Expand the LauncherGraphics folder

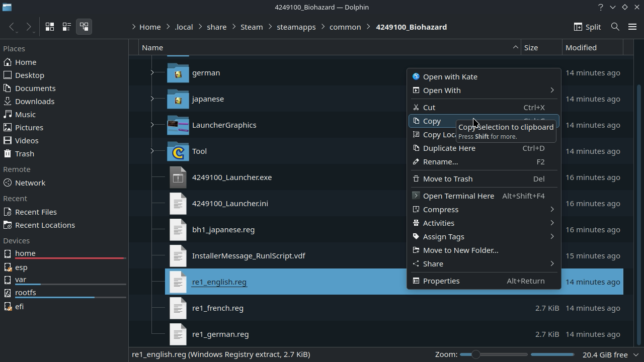[152, 125]
